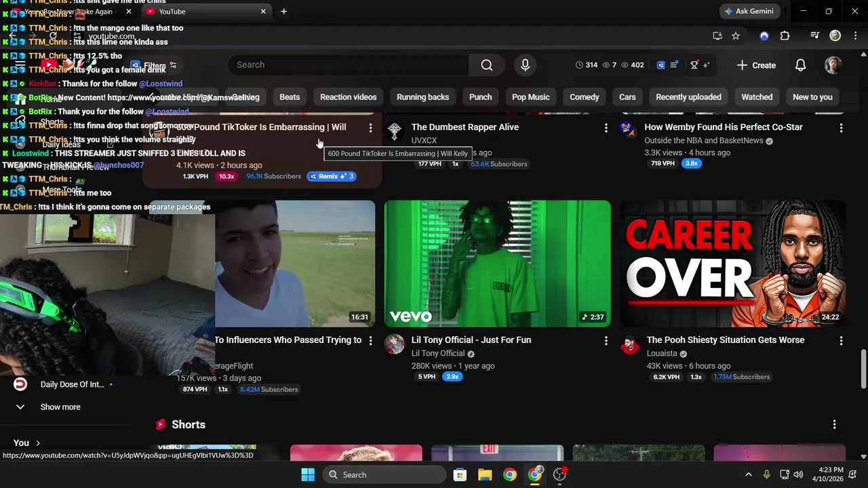Open the YouTube hamburger guide menu
The height and width of the screenshot is (488, 868).
pyautogui.click(x=20, y=65)
